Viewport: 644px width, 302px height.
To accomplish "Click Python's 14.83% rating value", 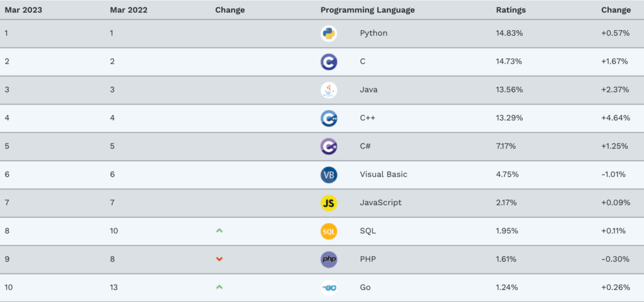I will point(509,33).
